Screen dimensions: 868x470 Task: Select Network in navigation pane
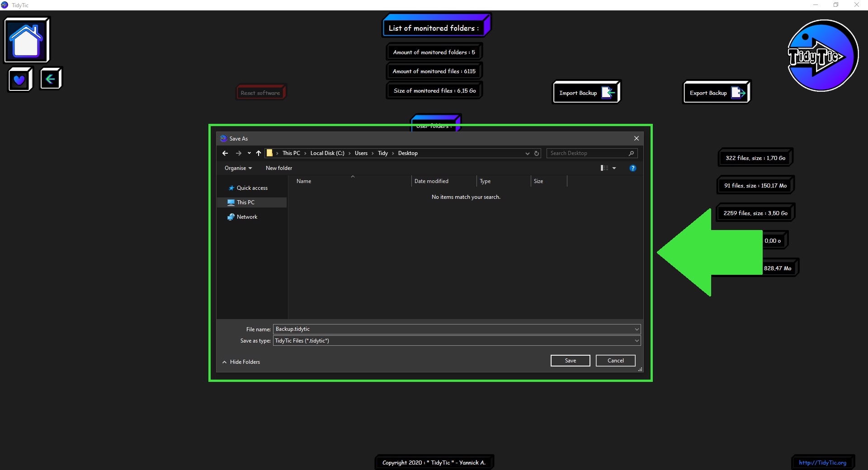[x=252, y=217]
